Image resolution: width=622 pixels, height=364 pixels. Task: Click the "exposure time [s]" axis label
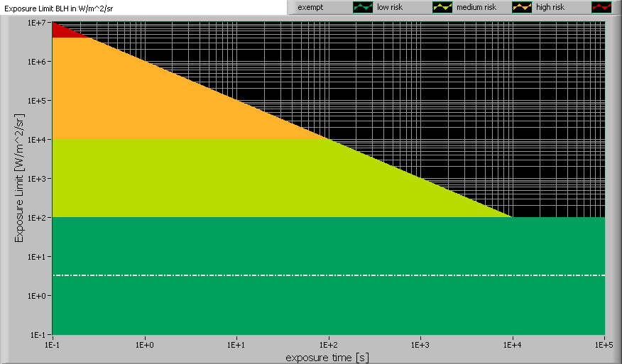pos(327,357)
